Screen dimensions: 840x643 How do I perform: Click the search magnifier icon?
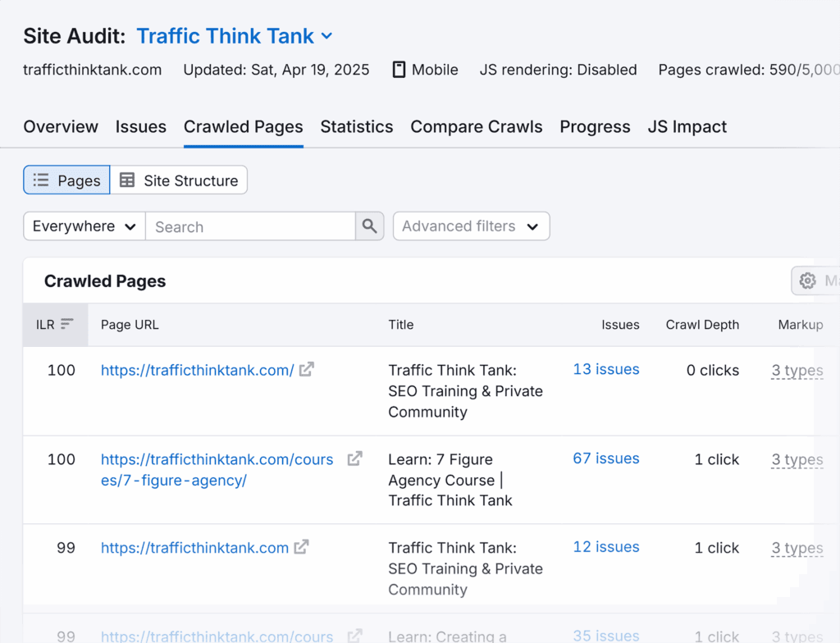tap(369, 226)
